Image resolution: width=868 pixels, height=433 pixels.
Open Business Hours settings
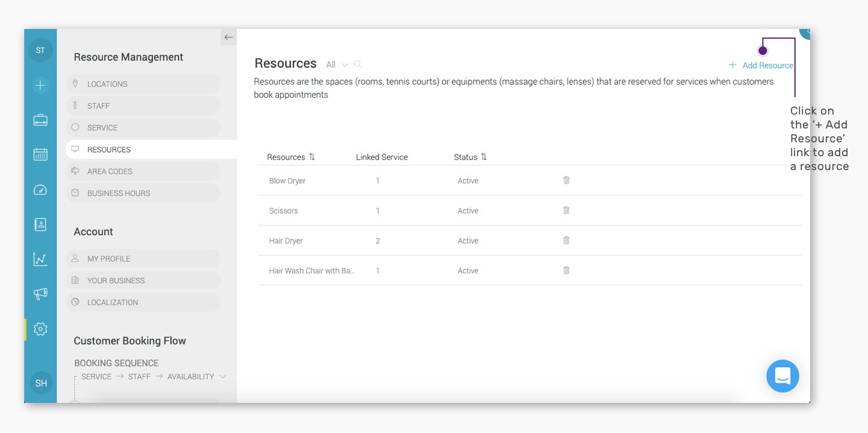[143, 193]
